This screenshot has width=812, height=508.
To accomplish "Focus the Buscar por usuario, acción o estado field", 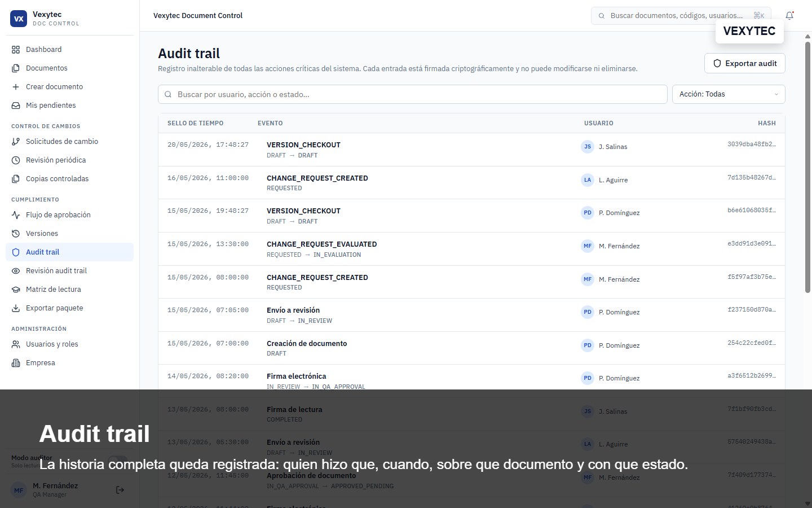I will tap(413, 94).
